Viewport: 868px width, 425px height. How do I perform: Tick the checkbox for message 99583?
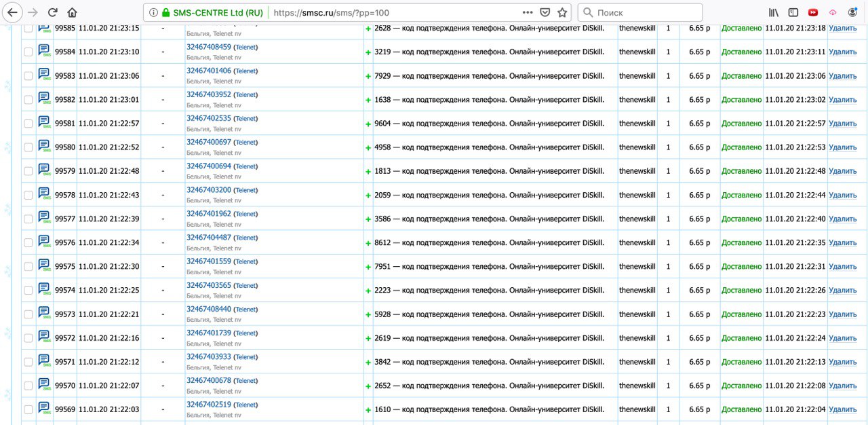[x=28, y=76]
